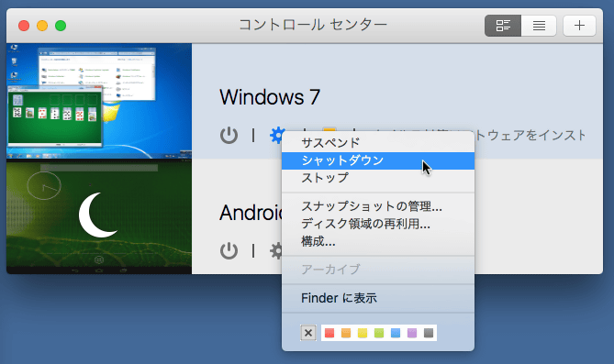Pick the purple color label
The image size is (614, 364).
[x=412, y=333]
